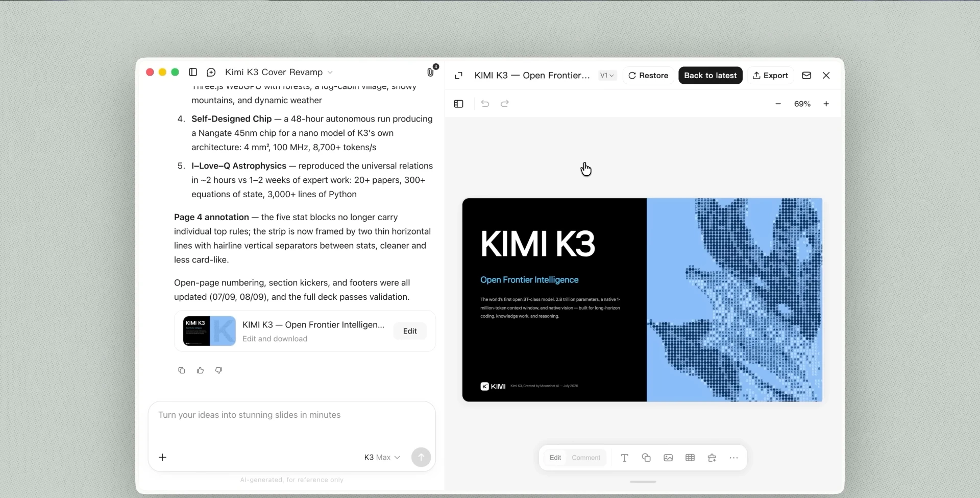Open the K3 Max model selector
Image resolution: width=980 pixels, height=498 pixels.
(382, 457)
